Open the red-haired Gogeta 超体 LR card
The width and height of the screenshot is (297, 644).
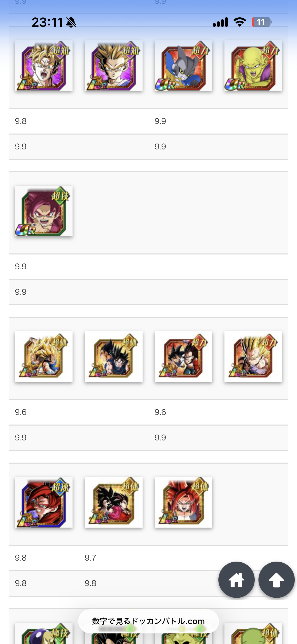coord(183,502)
